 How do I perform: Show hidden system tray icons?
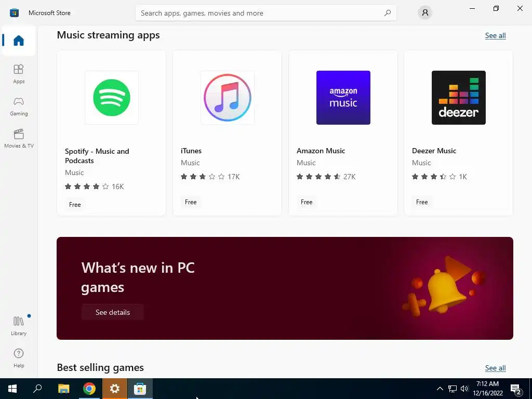point(440,389)
